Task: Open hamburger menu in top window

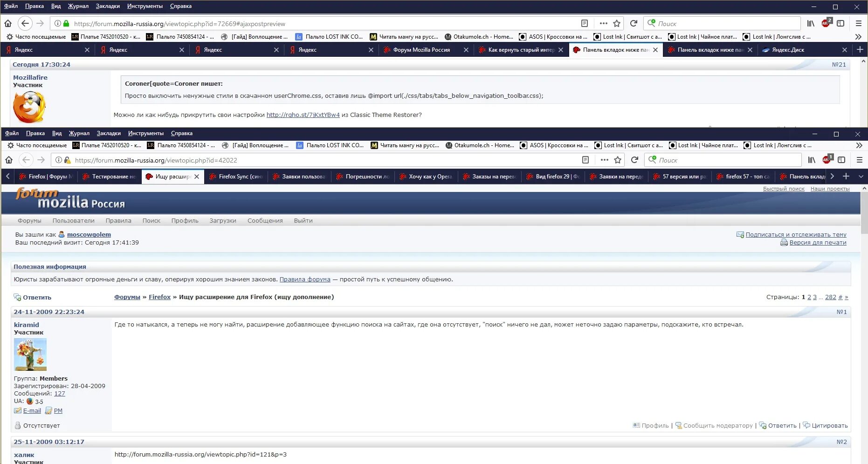Action: [859, 23]
